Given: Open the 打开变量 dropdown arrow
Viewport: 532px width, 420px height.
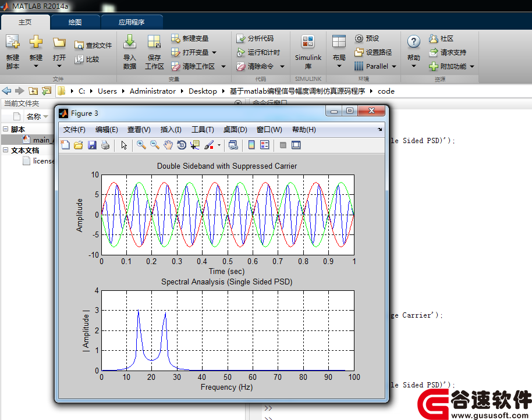Looking at the screenshot, I should pos(214,52).
